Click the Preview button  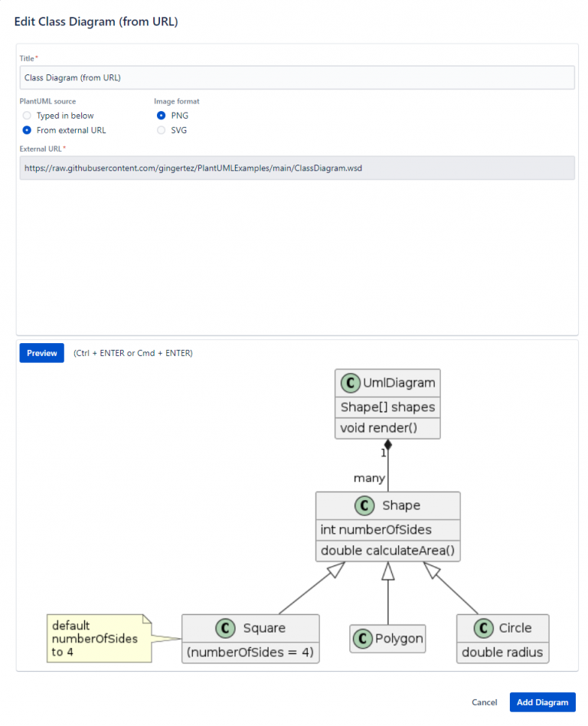41,353
